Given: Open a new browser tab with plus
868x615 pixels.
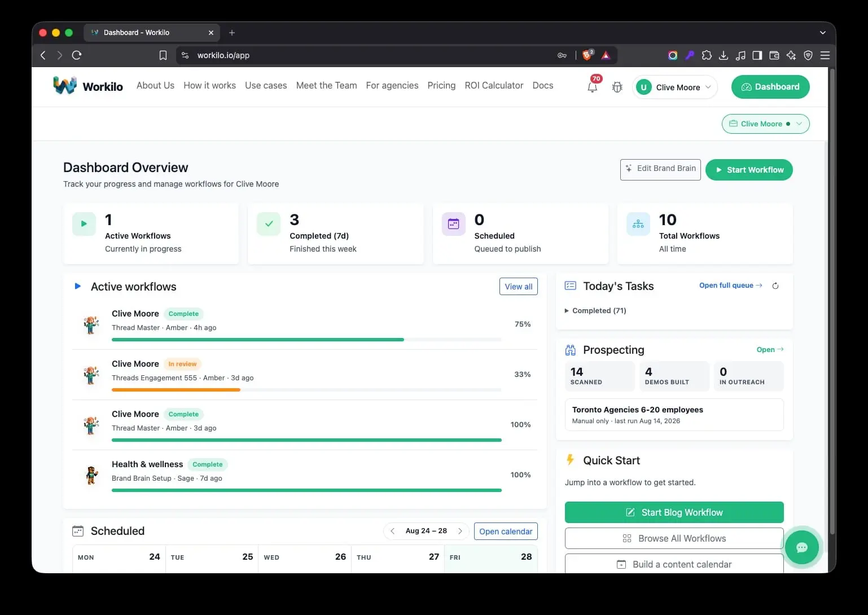Looking at the screenshot, I should point(232,33).
